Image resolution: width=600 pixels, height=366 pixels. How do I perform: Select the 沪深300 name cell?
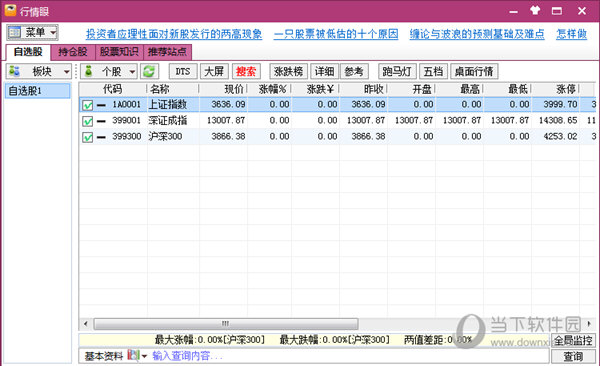tap(165, 137)
